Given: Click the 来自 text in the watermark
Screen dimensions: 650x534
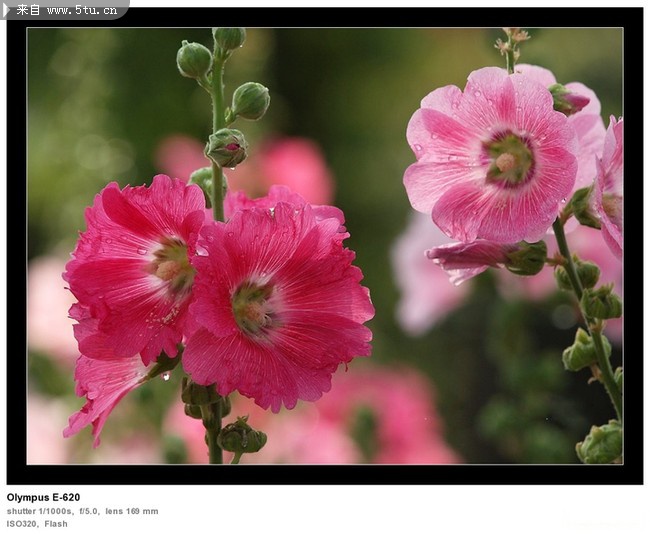Looking at the screenshot, I should point(29,10).
